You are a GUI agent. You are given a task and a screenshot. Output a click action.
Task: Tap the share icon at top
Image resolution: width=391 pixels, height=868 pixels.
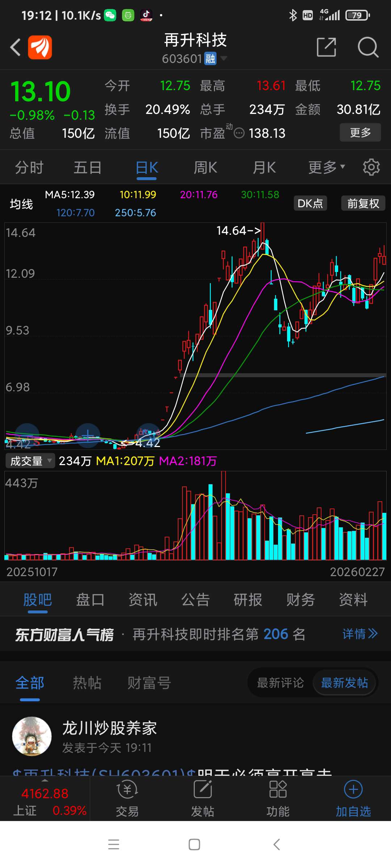point(326,47)
